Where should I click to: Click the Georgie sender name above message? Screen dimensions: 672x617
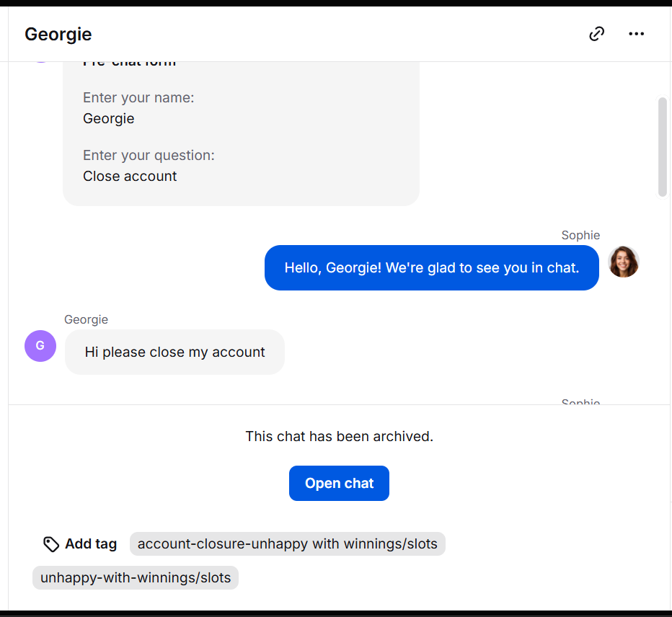coord(86,319)
